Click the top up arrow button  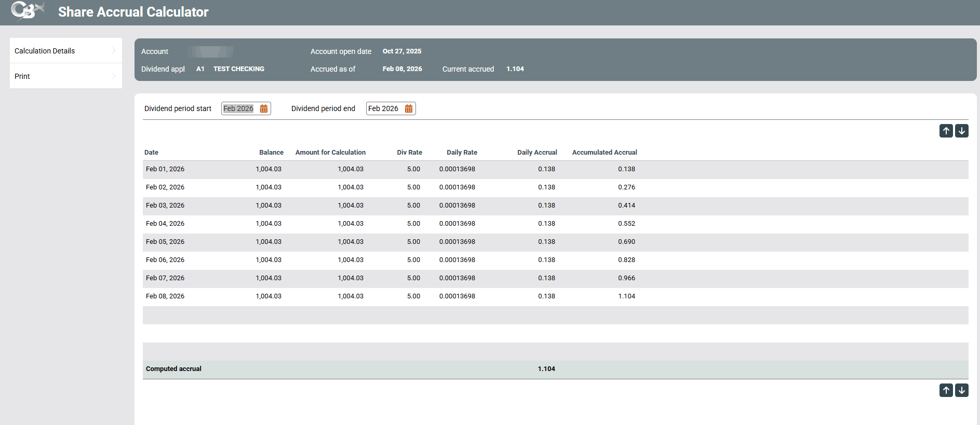coord(946,131)
